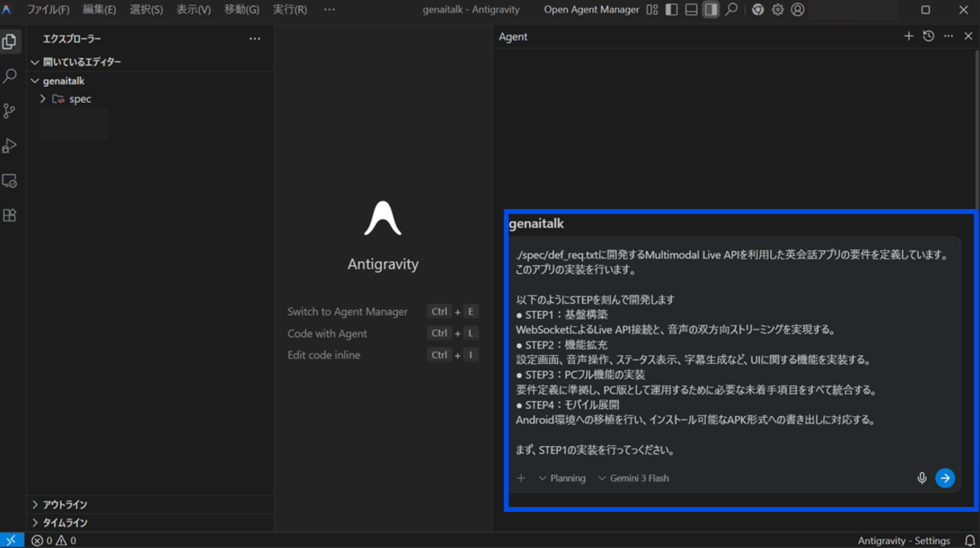Open the Search view in activity bar
980x548 pixels.
coord(10,76)
